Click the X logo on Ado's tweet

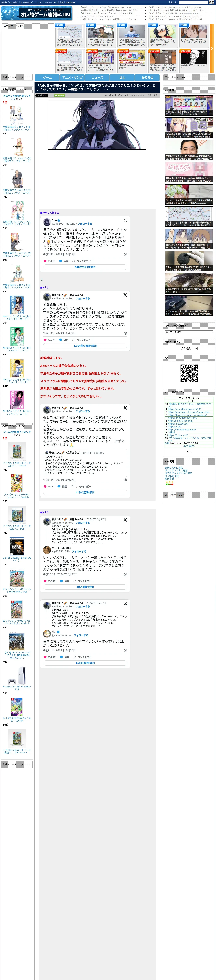(x=125, y=220)
